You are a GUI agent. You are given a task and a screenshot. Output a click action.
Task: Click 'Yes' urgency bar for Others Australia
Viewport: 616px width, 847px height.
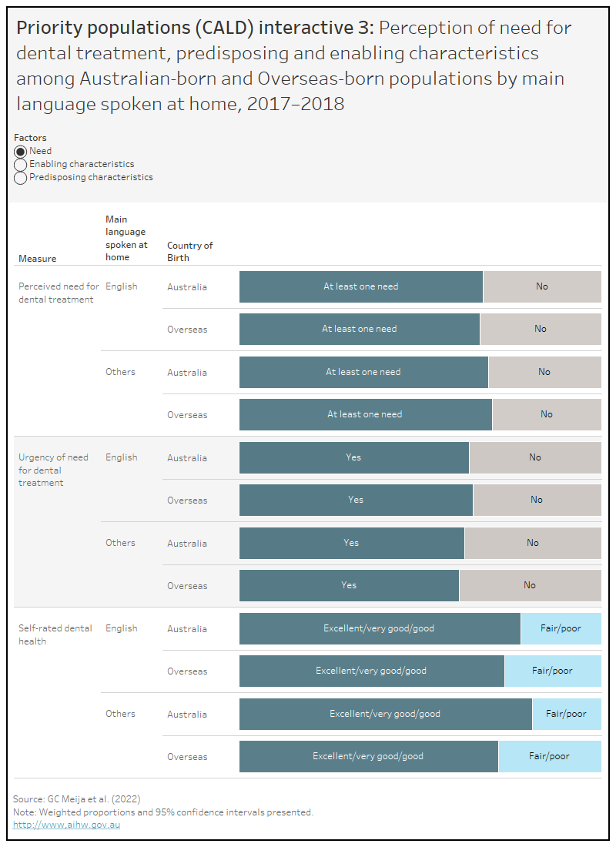tap(351, 543)
